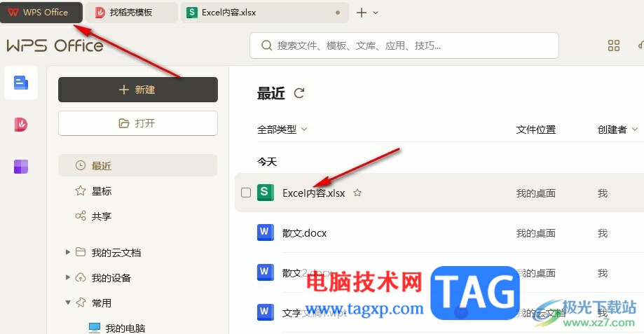
Task: Click the computer icon beside 我的电脑
Action: coord(95,328)
